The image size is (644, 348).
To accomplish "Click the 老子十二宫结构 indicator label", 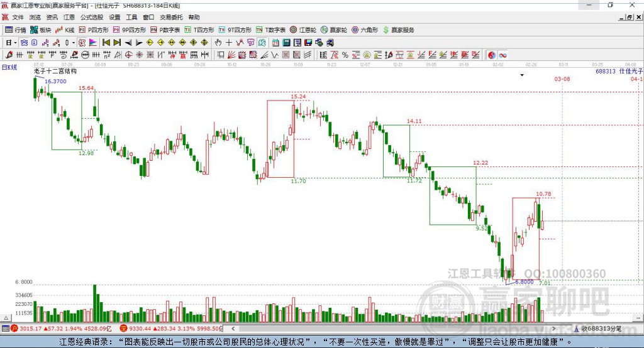I will click(x=55, y=71).
